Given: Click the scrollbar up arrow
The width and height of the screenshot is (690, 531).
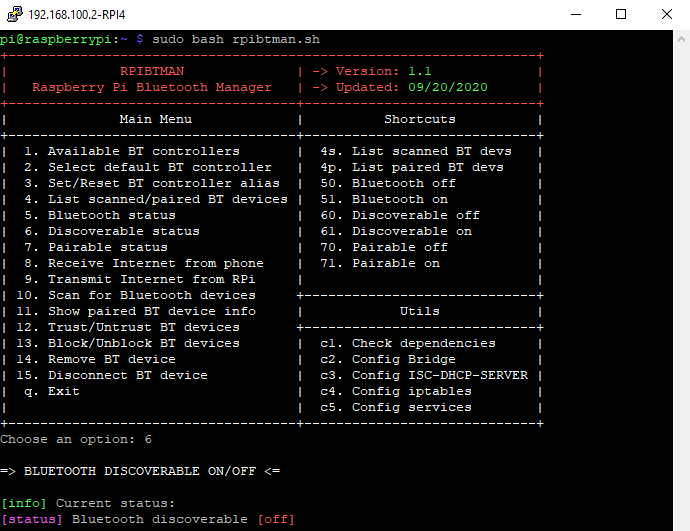Looking at the screenshot, I should coord(681,39).
